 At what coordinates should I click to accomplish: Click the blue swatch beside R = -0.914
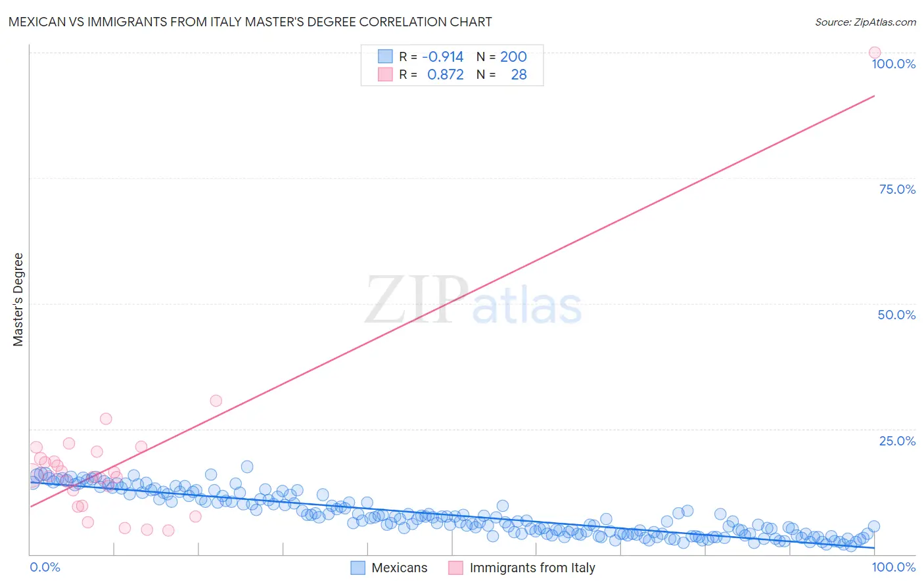385,56
